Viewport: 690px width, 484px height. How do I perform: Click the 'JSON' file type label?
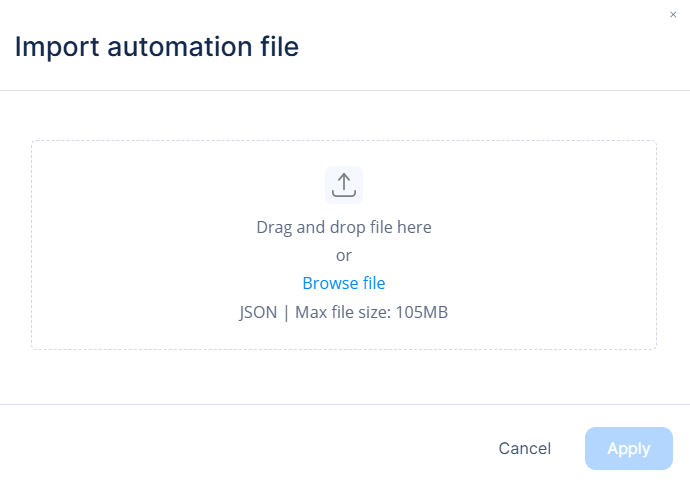(258, 312)
